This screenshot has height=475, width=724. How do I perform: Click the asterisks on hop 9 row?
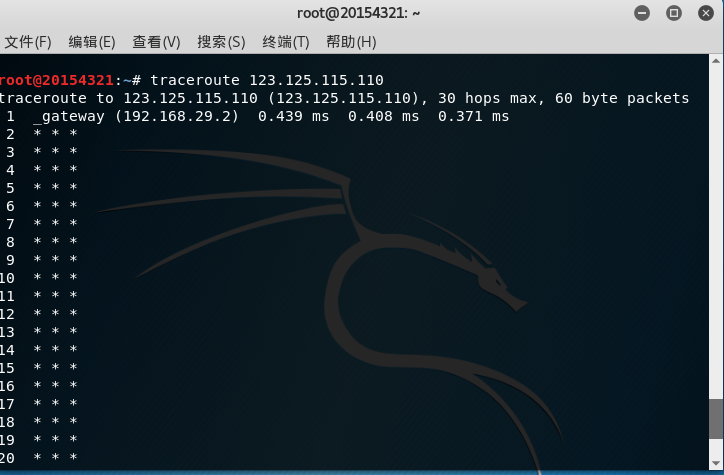pos(55,259)
